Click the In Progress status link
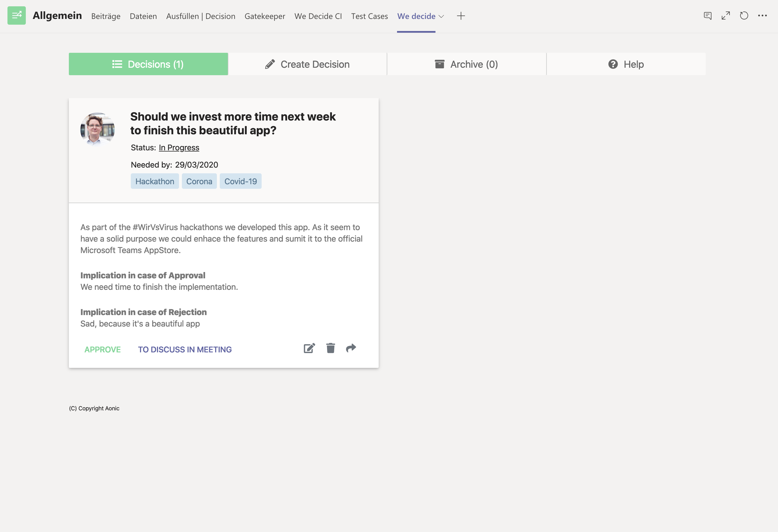The width and height of the screenshot is (778, 532). (179, 148)
